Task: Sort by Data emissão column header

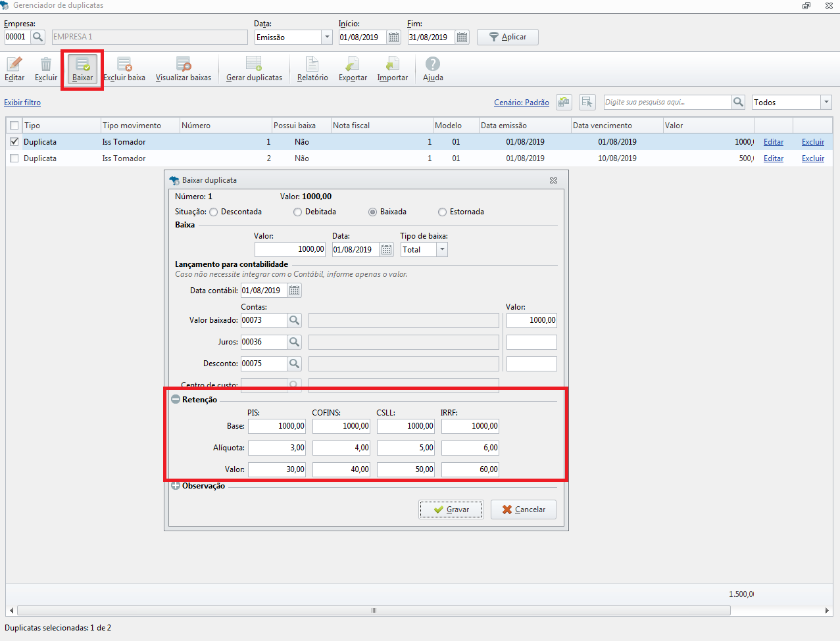Action: pos(525,126)
